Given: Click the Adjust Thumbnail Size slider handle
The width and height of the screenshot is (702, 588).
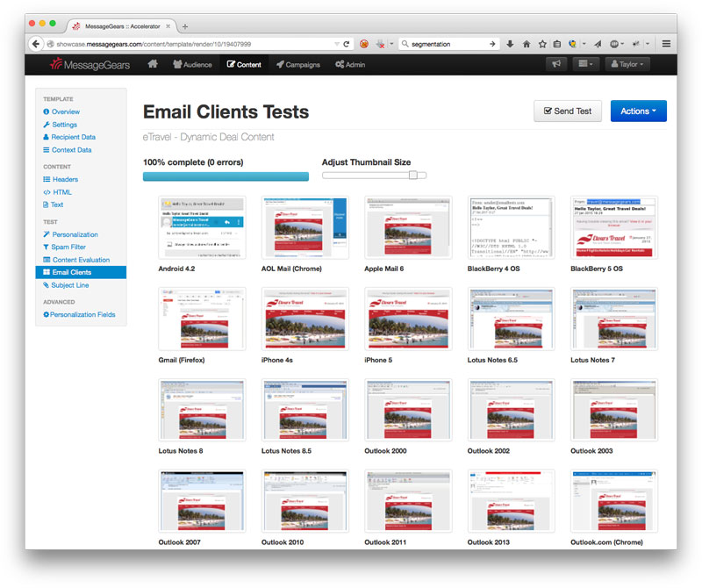Looking at the screenshot, I should [x=413, y=176].
